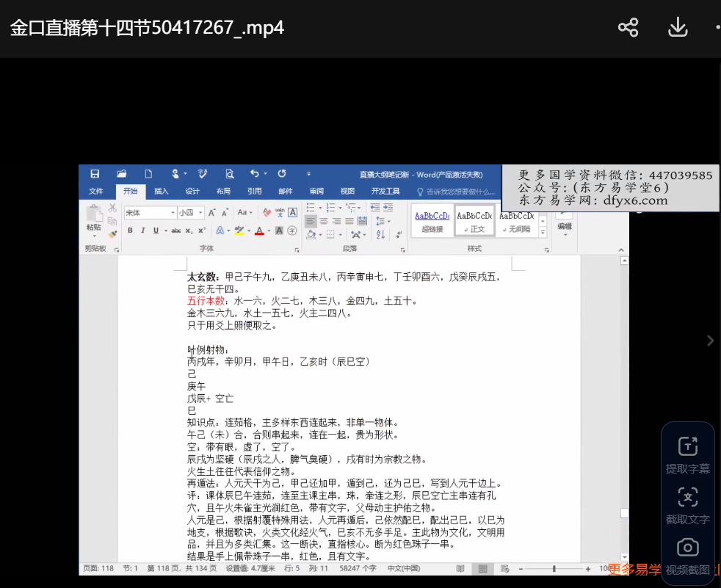Screen dimensions: 721x588
Task: Select the 超链接 style
Action: (432, 221)
